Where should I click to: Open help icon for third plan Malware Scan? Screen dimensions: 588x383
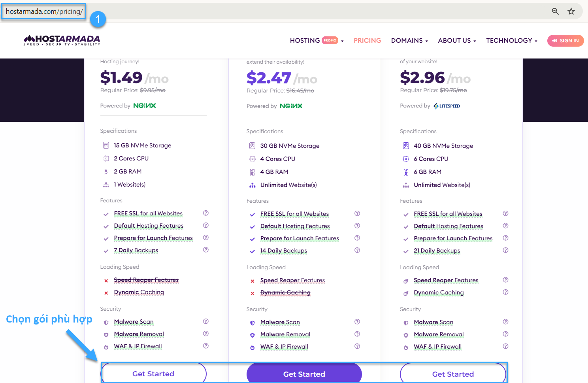(505, 322)
